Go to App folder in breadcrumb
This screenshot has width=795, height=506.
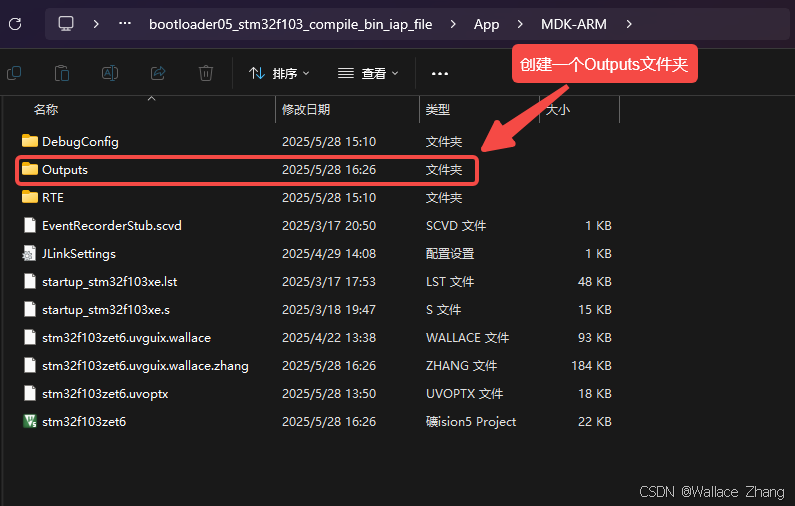click(x=486, y=24)
